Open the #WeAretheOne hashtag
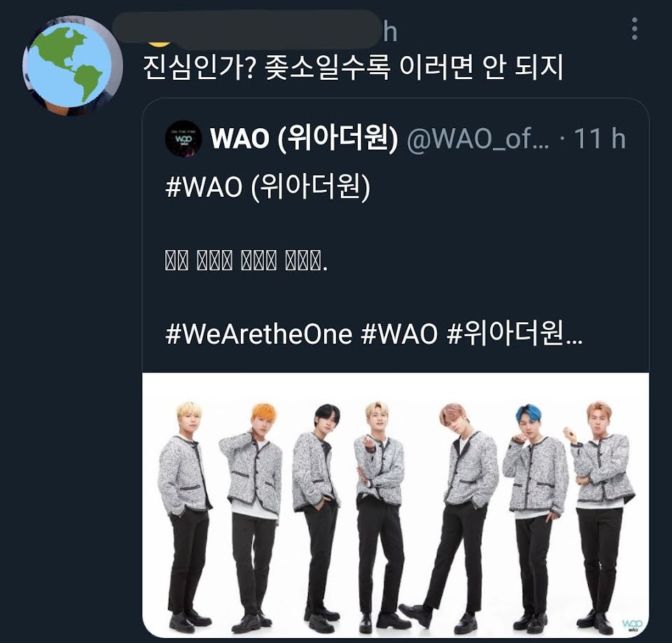 pyautogui.click(x=259, y=334)
